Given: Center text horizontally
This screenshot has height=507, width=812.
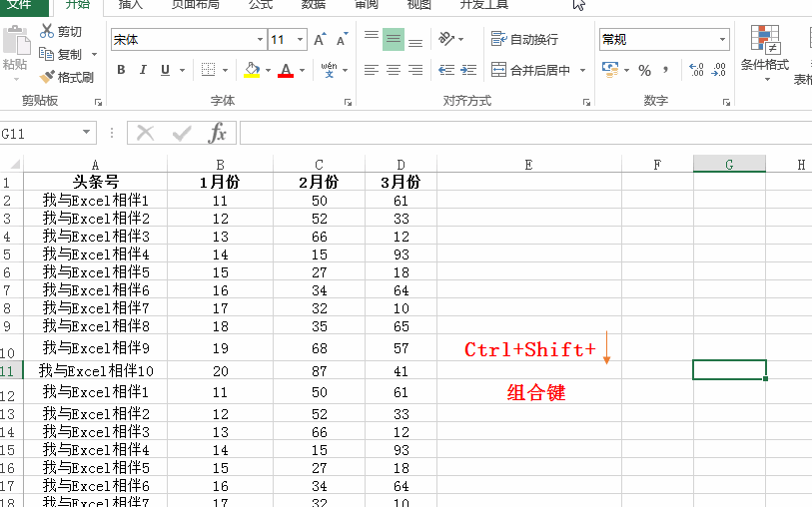Looking at the screenshot, I should click(x=394, y=70).
